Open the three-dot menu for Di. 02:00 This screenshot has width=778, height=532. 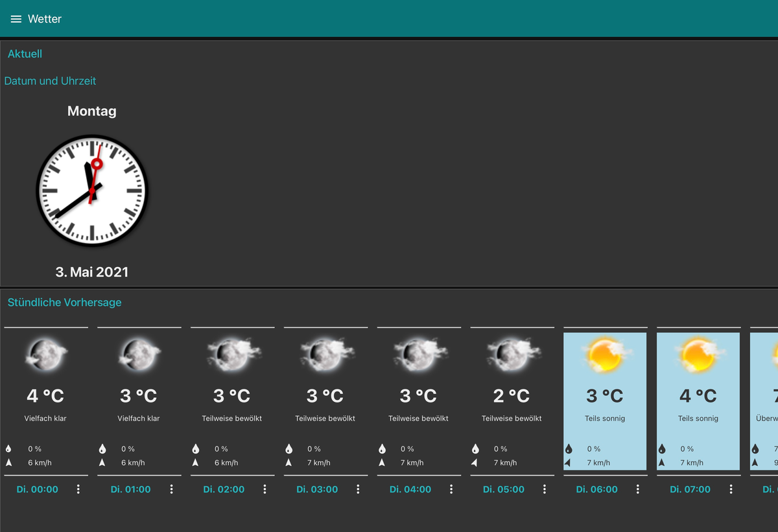265,489
